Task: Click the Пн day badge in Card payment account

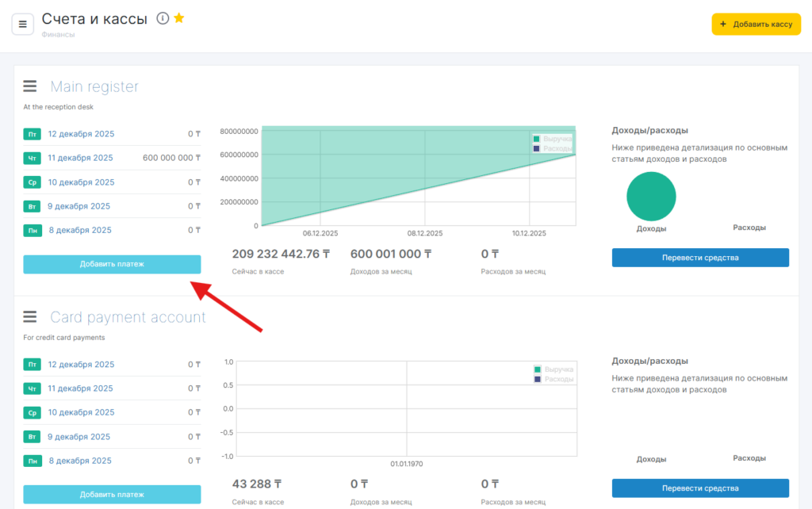Action: coord(33,461)
